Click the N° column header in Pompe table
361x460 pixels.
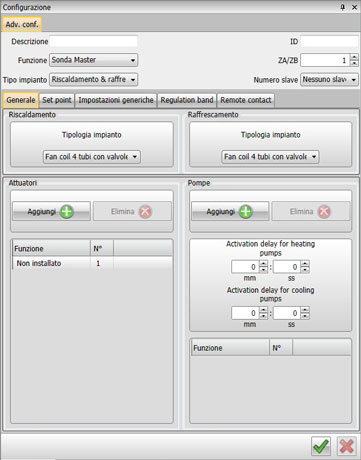tap(281, 348)
